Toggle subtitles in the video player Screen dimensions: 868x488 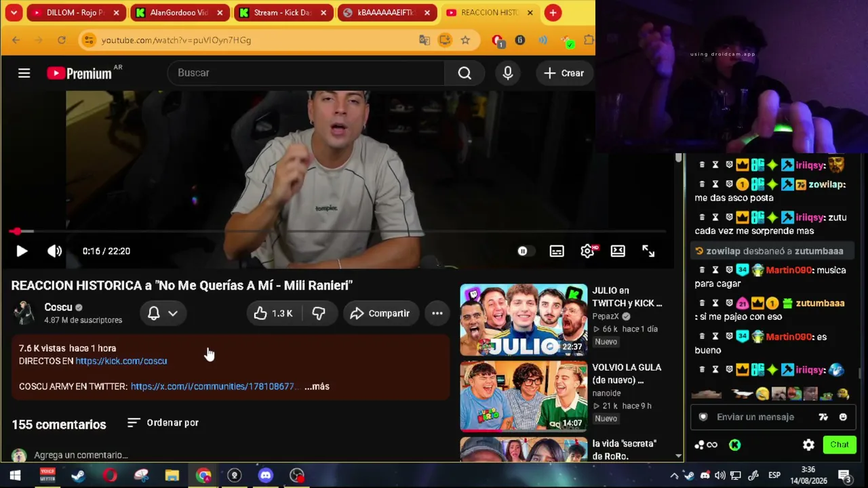pos(557,251)
